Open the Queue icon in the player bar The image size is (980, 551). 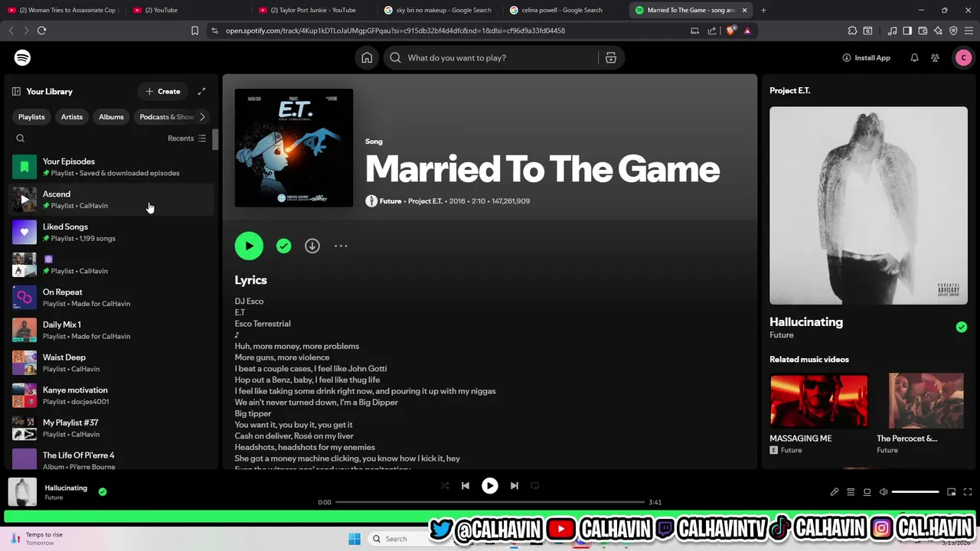[851, 492]
